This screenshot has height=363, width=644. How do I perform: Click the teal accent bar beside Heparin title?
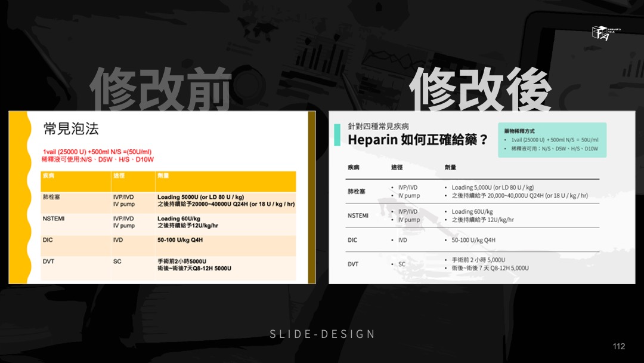[337, 136]
